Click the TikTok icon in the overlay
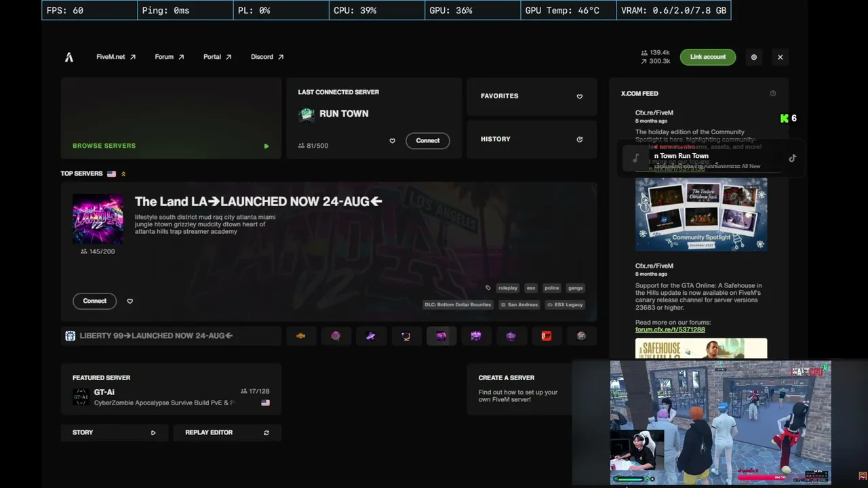 (x=792, y=159)
